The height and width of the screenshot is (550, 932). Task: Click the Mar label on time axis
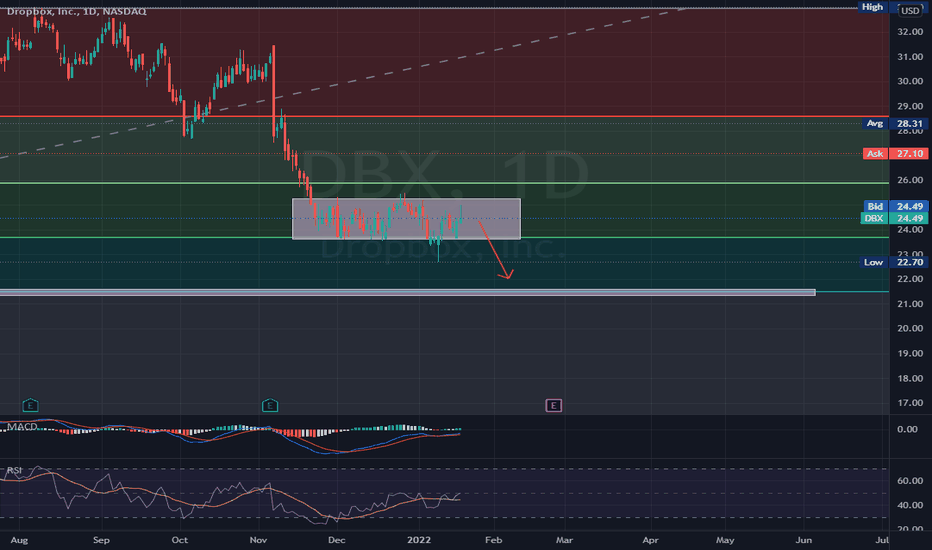[564, 540]
